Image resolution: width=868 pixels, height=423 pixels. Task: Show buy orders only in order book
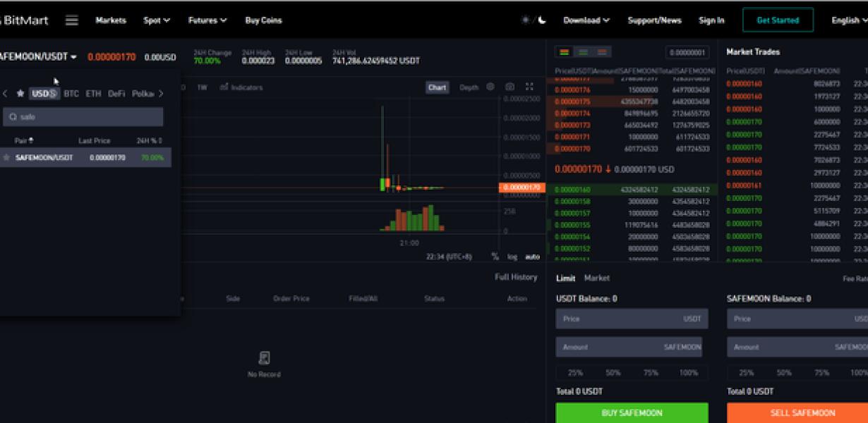[x=583, y=52]
